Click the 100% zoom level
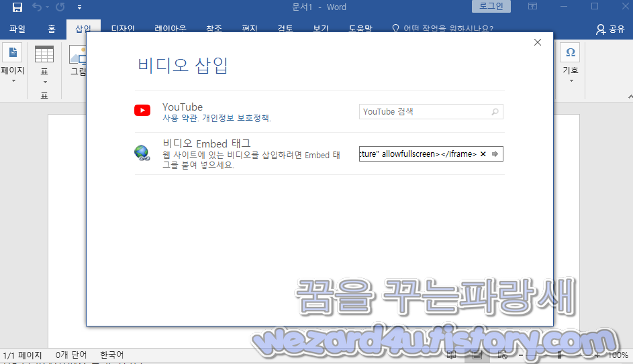This screenshot has width=633, height=364. [618, 355]
